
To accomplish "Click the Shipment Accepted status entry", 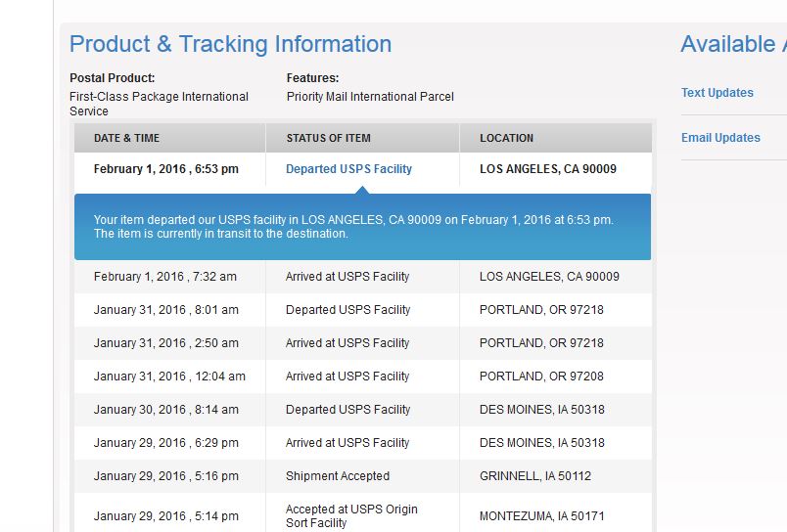I will [338, 476].
